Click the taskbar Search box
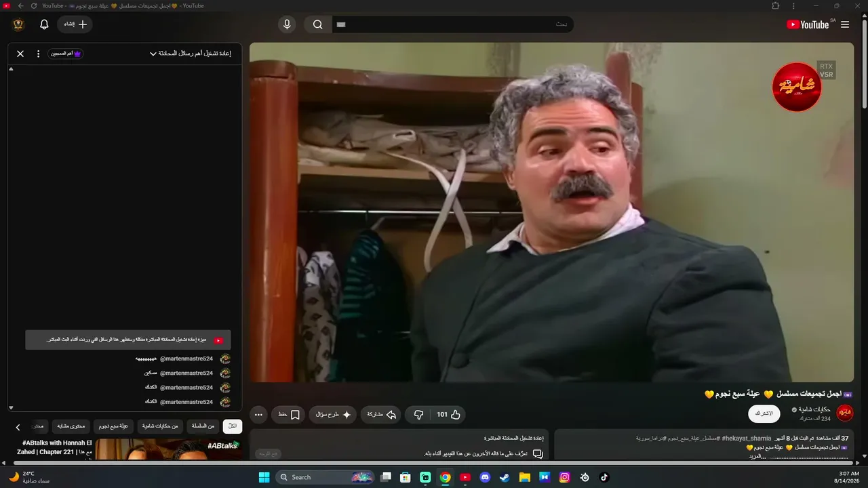Screen dimensions: 868x488 click(326, 477)
